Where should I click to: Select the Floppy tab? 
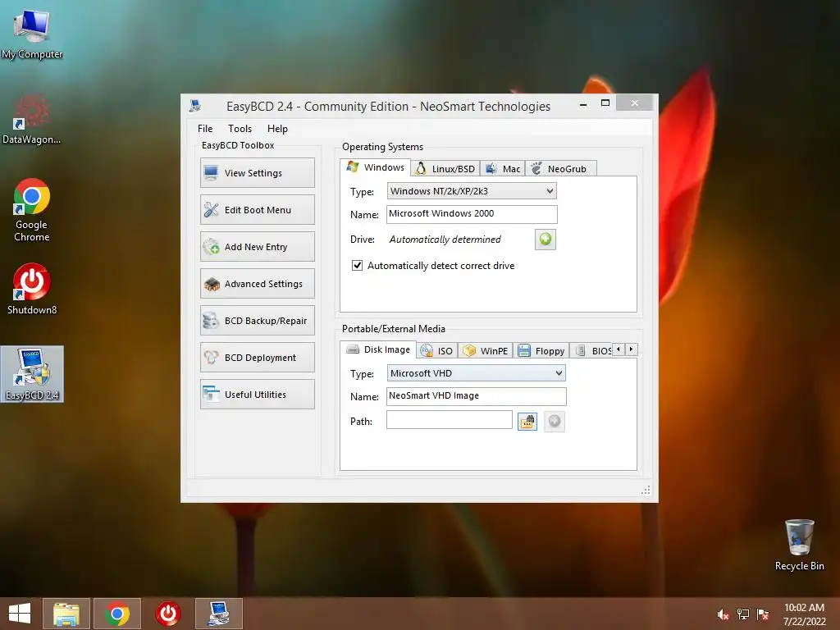pos(541,351)
